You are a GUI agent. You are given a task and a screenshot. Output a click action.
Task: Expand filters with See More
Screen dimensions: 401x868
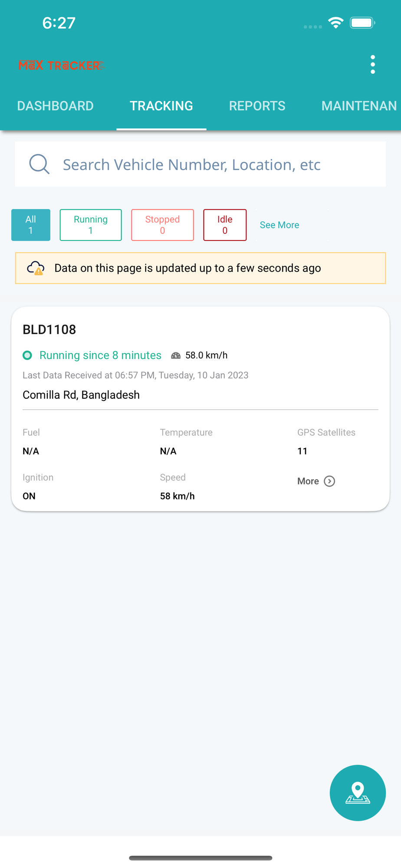279,225
